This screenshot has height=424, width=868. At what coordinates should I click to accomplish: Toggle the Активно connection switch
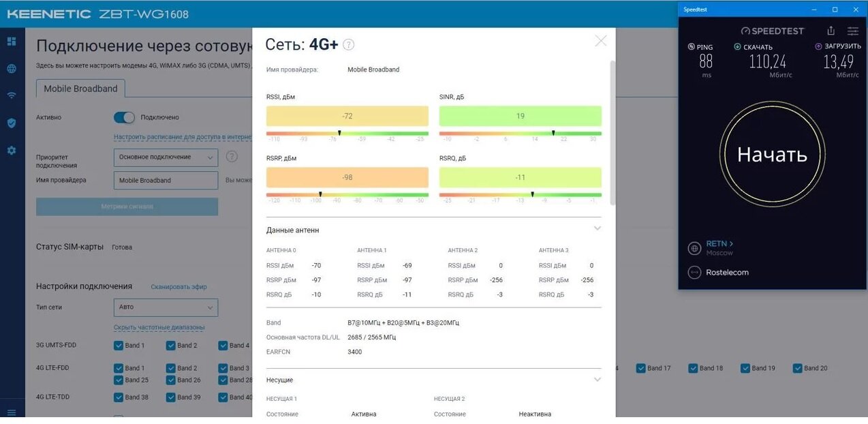[124, 117]
